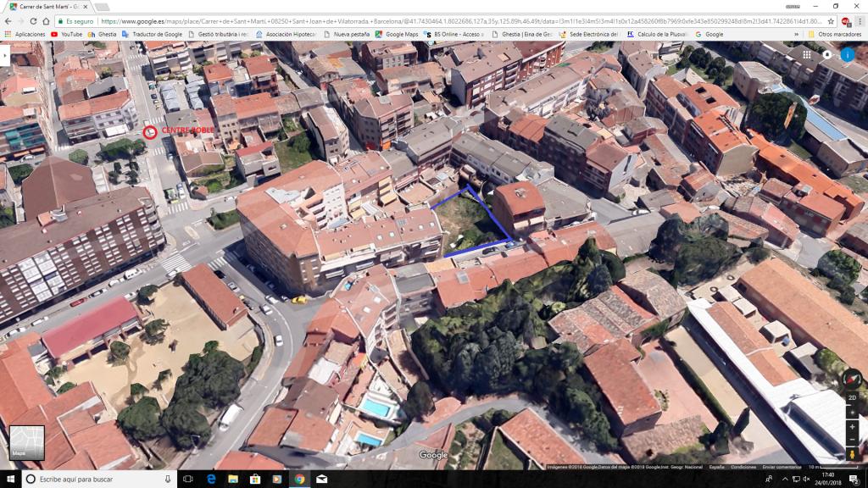The width and height of the screenshot is (868, 488).
Task: Open the Google Maps bookmark
Action: (x=397, y=34)
